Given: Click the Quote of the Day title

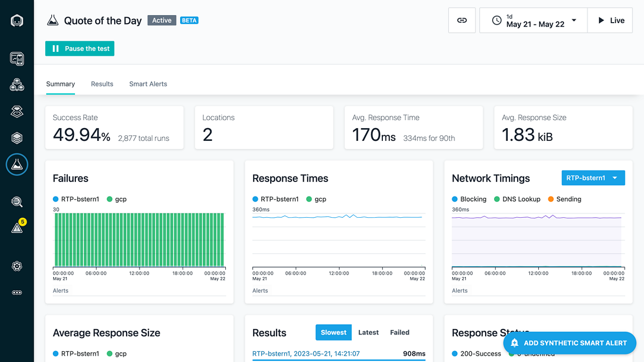Looking at the screenshot, I should (103, 21).
